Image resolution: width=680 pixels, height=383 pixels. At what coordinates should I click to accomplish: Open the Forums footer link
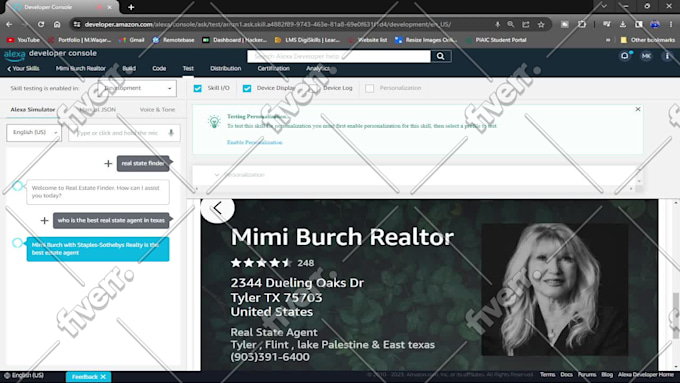pos(587,375)
